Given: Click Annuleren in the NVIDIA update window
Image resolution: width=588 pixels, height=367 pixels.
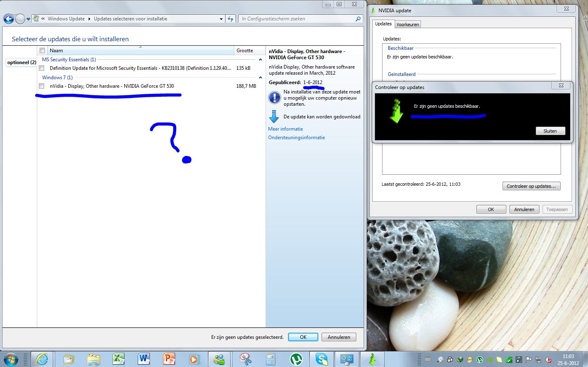Looking at the screenshot, I should tap(524, 209).
